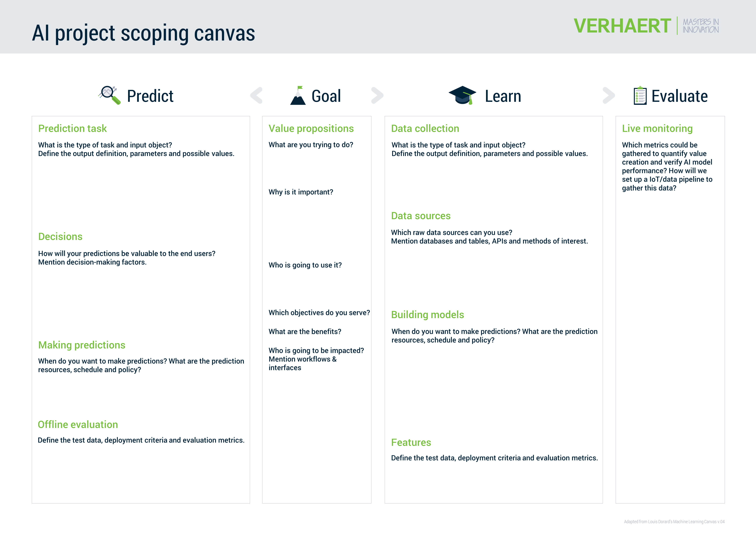Click the "AI project scoping canvas" title
The image size is (756, 535).
pos(143,33)
